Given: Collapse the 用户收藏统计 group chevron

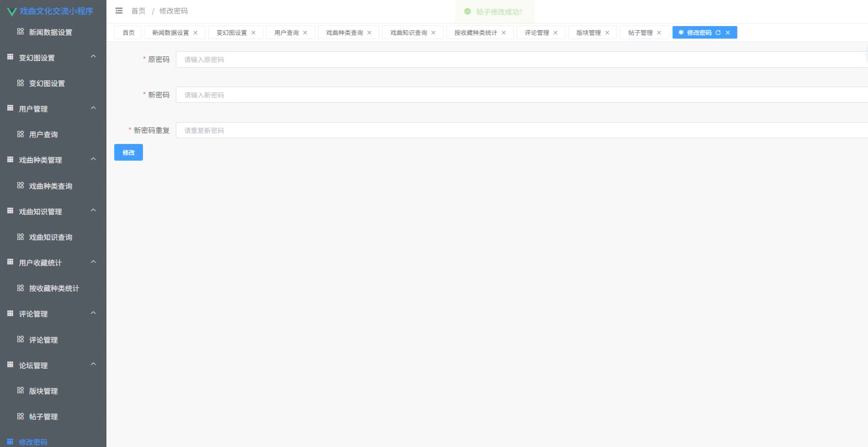Looking at the screenshot, I should [x=93, y=262].
